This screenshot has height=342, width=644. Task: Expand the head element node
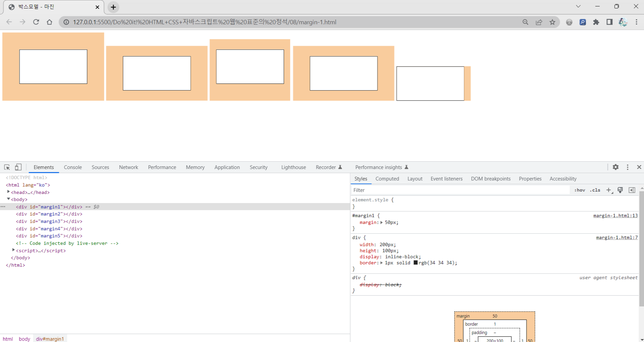coord(8,192)
